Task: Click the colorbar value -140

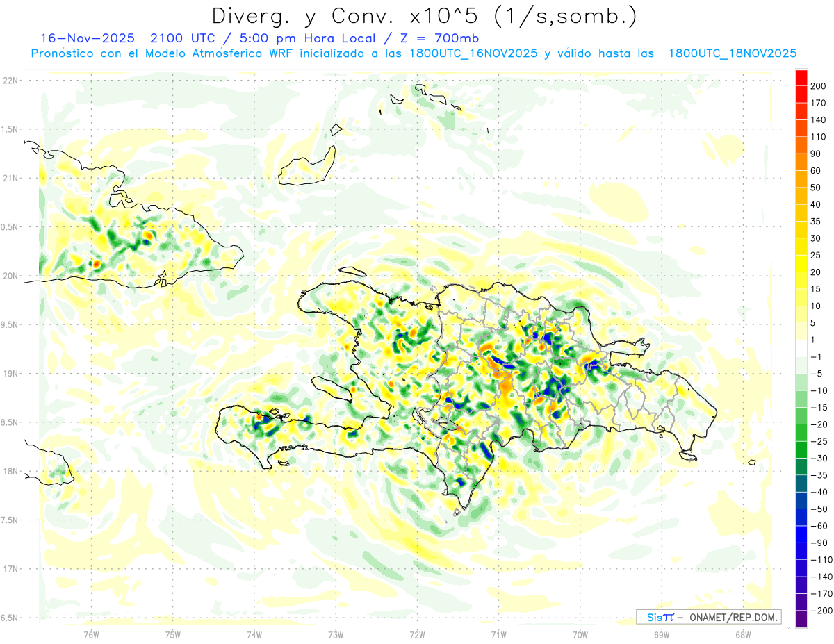Action: pos(821,577)
